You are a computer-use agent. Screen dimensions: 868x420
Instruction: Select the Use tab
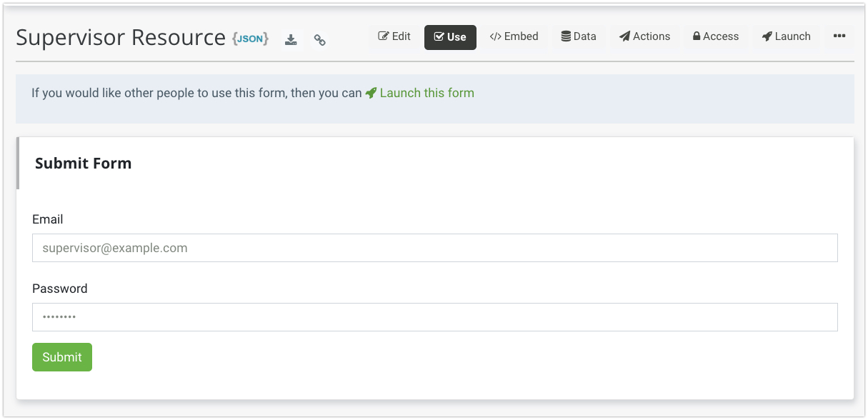point(450,37)
